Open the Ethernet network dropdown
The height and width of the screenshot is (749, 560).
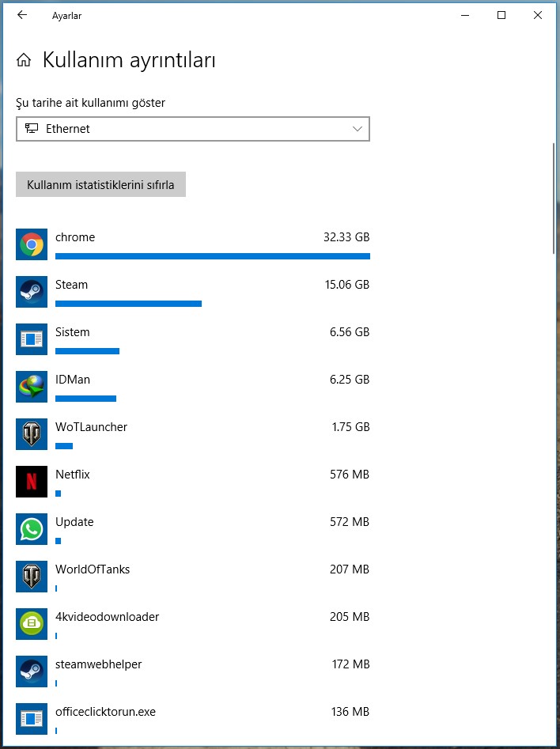(192, 129)
